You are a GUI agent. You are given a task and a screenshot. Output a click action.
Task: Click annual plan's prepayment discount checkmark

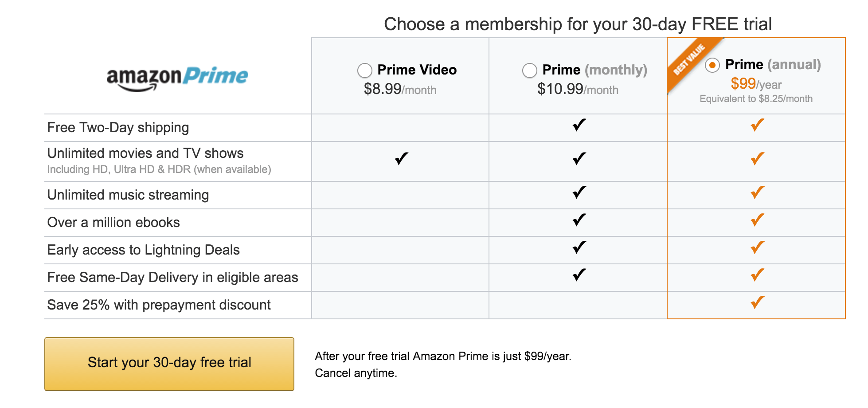758,302
